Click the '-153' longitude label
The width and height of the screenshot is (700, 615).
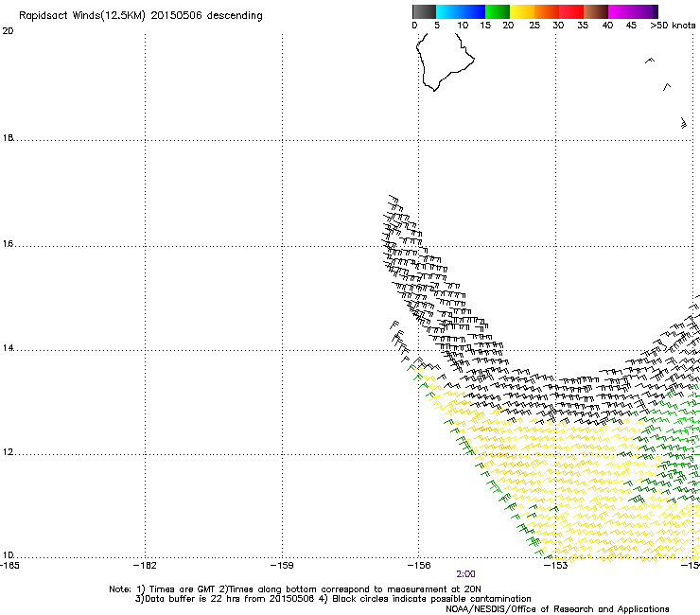click(556, 566)
